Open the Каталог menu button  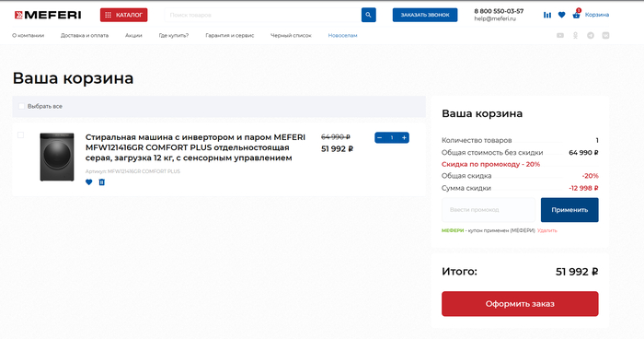(123, 15)
